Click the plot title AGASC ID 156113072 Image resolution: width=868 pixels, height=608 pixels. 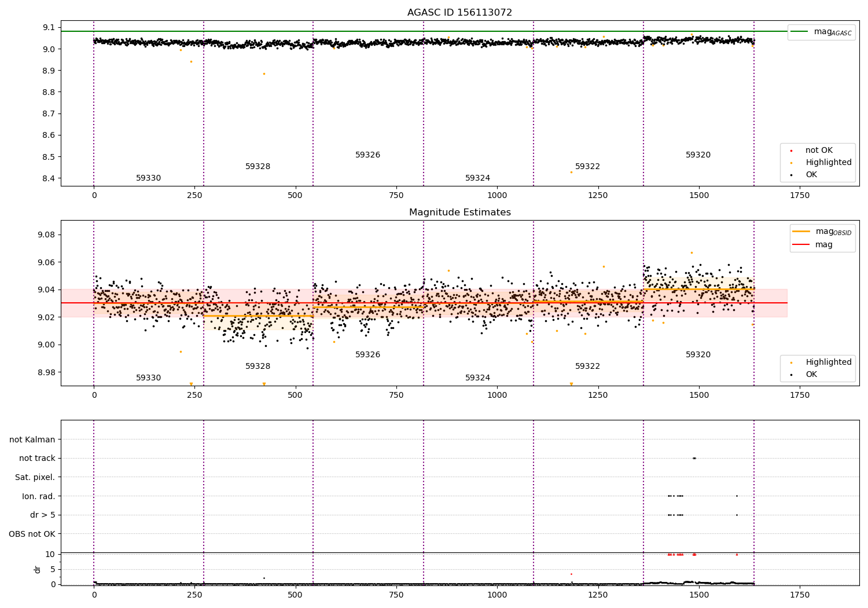459,13
